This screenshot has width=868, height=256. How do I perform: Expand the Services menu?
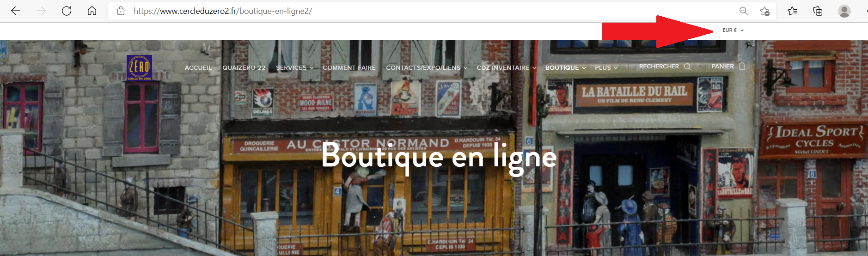tap(294, 68)
